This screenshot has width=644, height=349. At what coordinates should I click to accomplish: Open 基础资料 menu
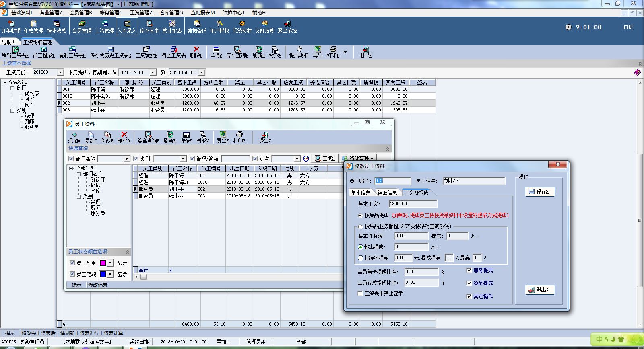(x=21, y=13)
